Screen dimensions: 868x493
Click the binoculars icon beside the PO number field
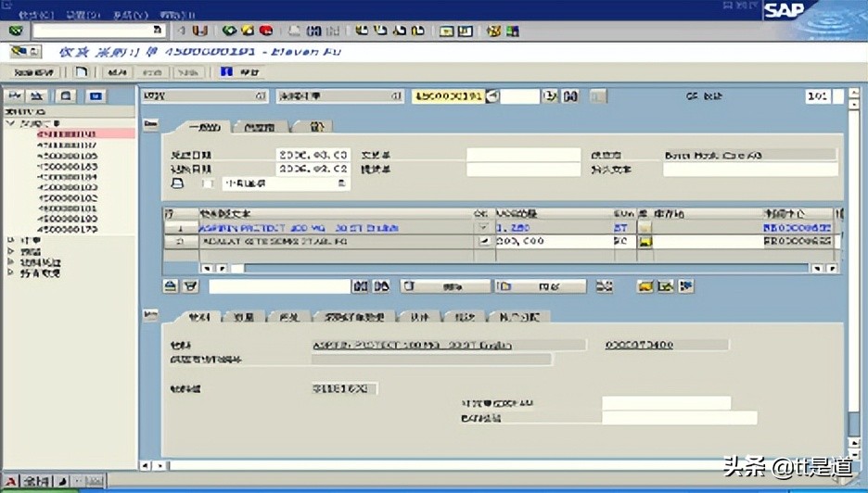pos(570,96)
